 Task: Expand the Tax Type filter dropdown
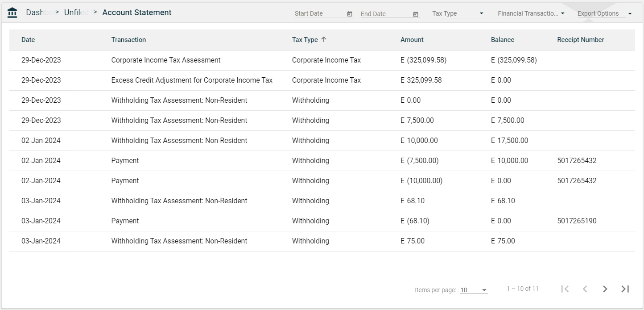click(458, 13)
